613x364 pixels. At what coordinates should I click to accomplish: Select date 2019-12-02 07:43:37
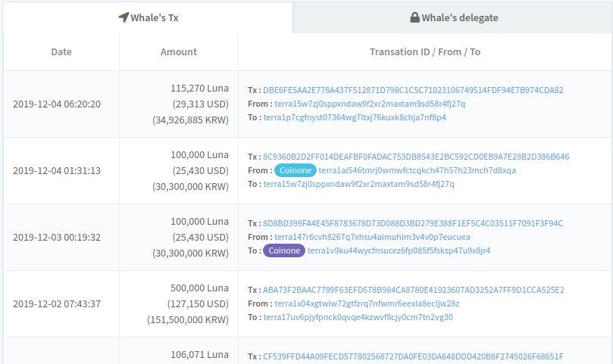click(x=57, y=304)
